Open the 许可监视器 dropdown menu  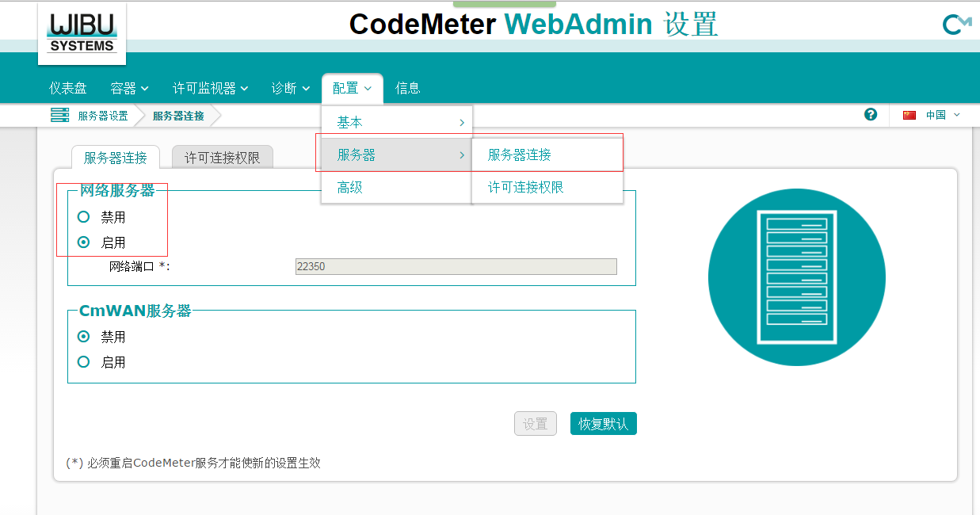pyautogui.click(x=211, y=88)
